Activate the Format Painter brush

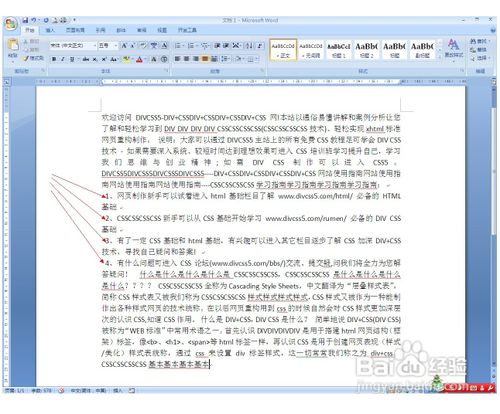[33, 58]
